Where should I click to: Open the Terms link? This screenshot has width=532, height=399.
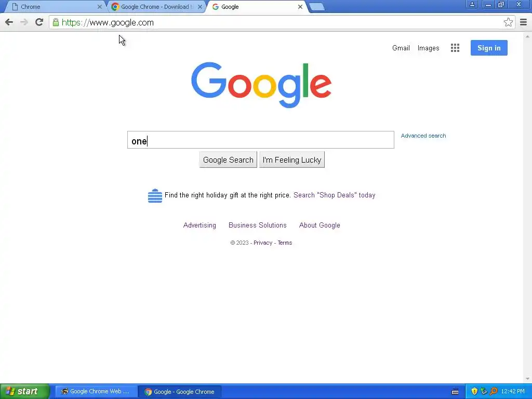point(285,243)
